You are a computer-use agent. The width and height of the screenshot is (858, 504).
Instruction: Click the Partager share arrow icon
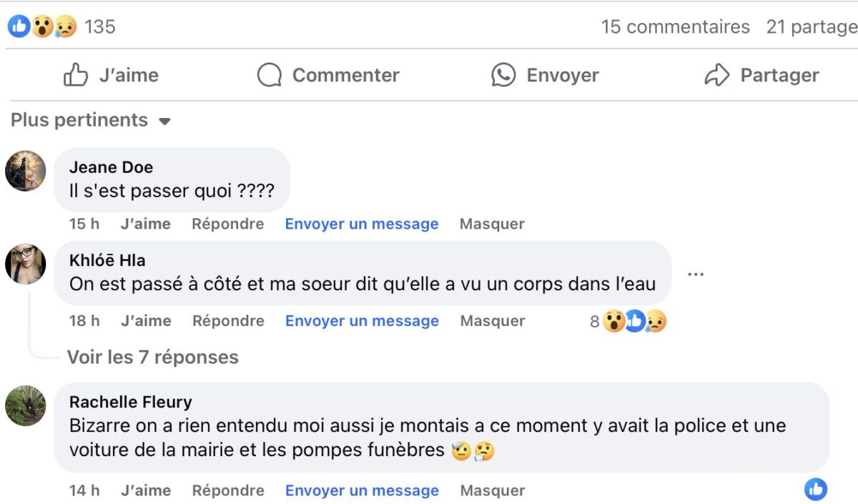716,75
